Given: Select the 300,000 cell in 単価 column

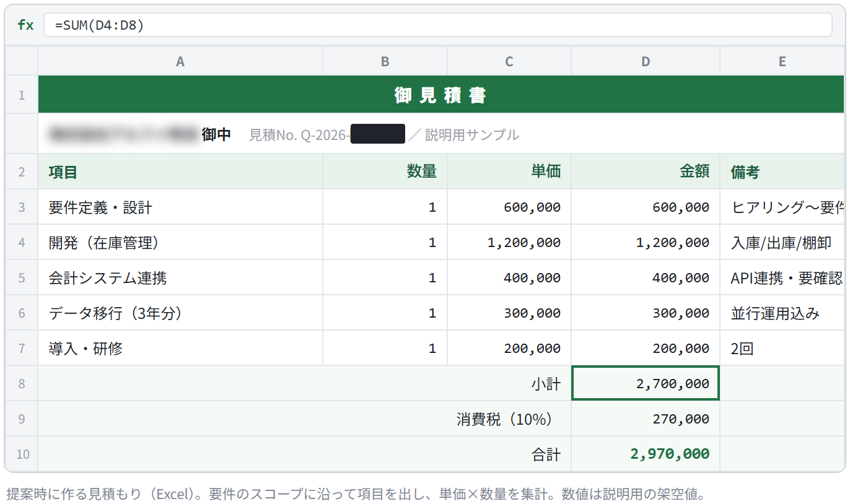Looking at the screenshot, I should coord(509,313).
